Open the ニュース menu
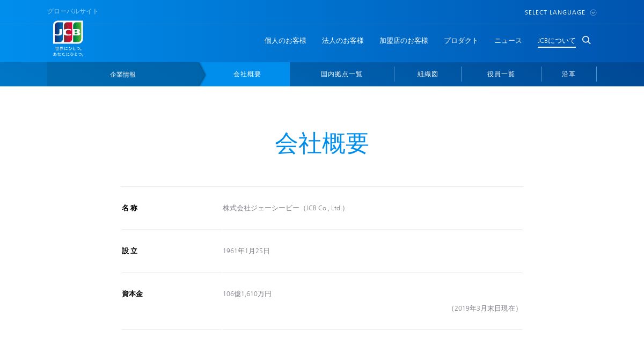The image size is (644, 338). pyautogui.click(x=508, y=41)
